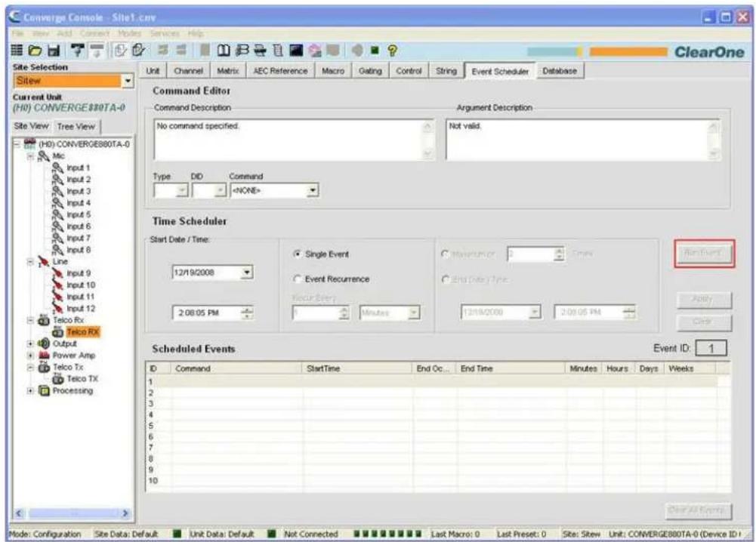The width and height of the screenshot is (756, 542).
Task: Click the 2:08:05 PM start time spinner arrows
Action: point(247,313)
